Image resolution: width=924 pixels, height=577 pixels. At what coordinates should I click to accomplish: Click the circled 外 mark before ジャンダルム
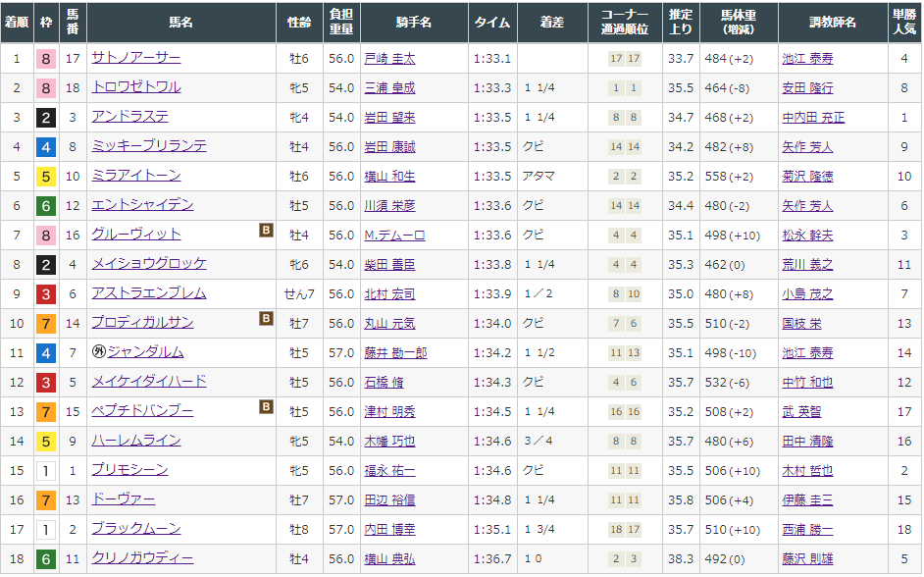[x=99, y=352]
